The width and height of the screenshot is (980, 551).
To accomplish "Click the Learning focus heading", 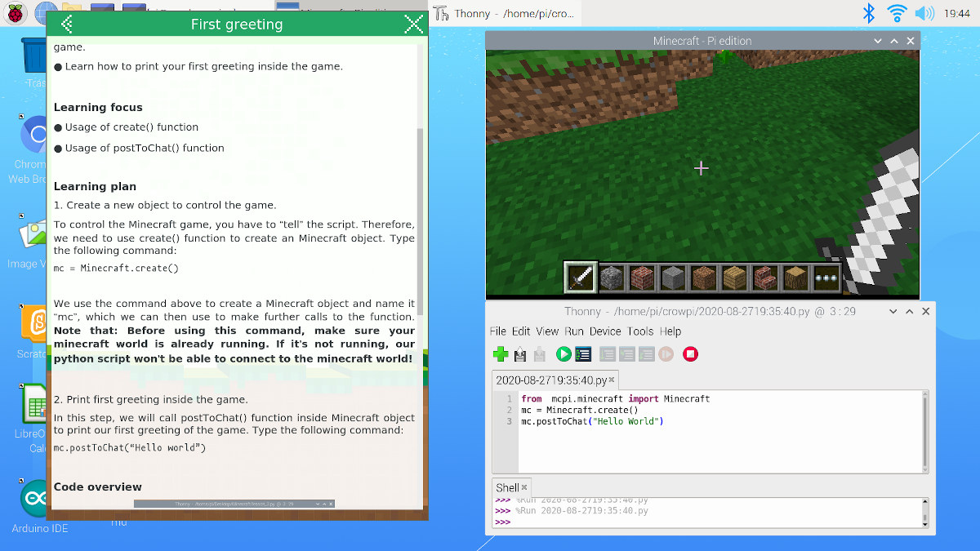I will (x=98, y=108).
